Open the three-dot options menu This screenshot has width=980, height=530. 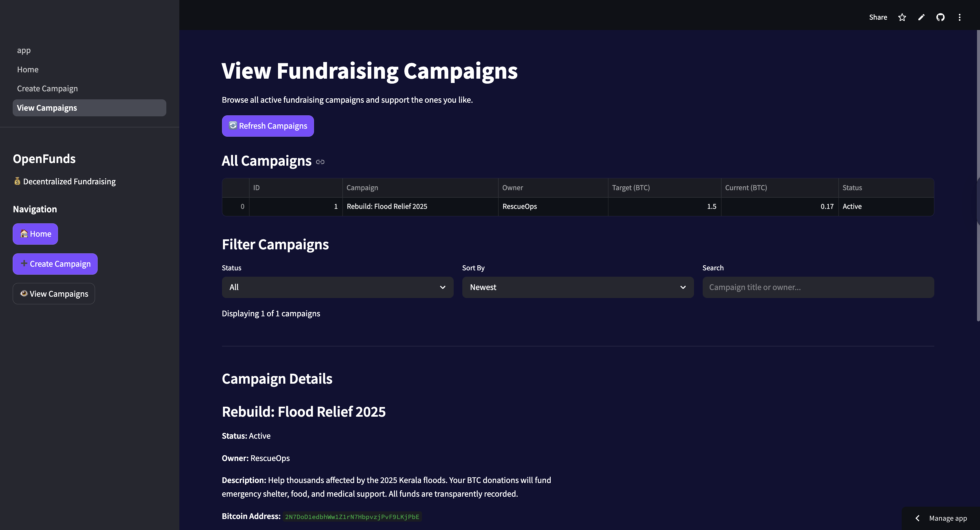pos(959,17)
